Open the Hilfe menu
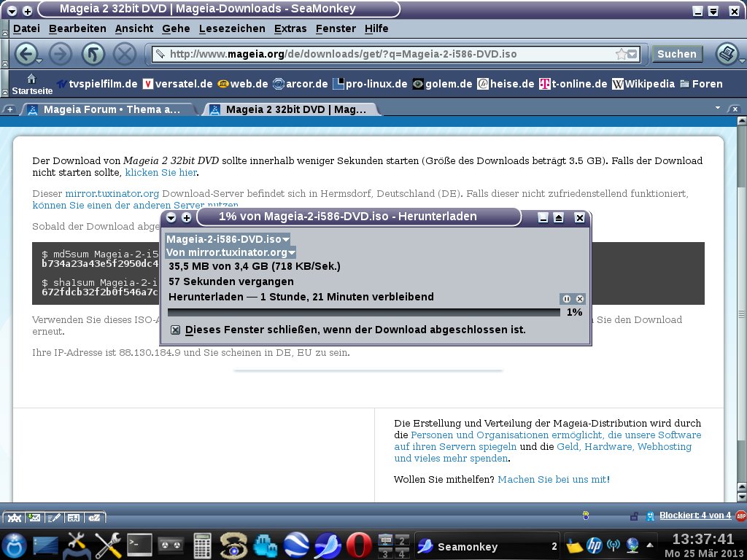The width and height of the screenshot is (747, 560). point(376,28)
